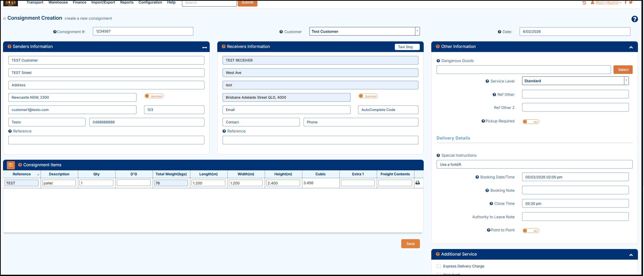
Task: Open the Service Level dropdown
Action: click(x=626, y=81)
